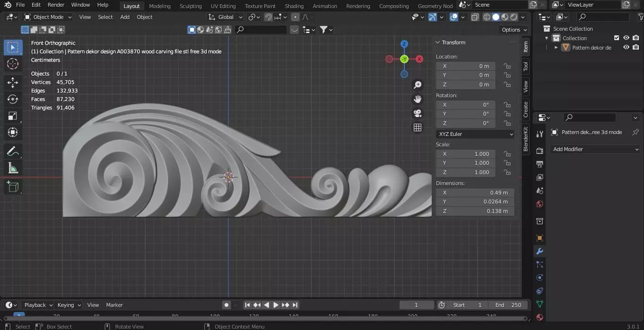Select the Select Box tool
The width and height of the screenshot is (644, 330).
pyautogui.click(x=13, y=47)
